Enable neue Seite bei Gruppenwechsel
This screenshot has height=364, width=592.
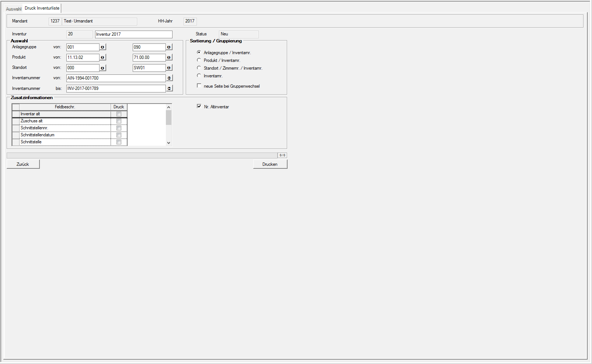pyautogui.click(x=199, y=86)
